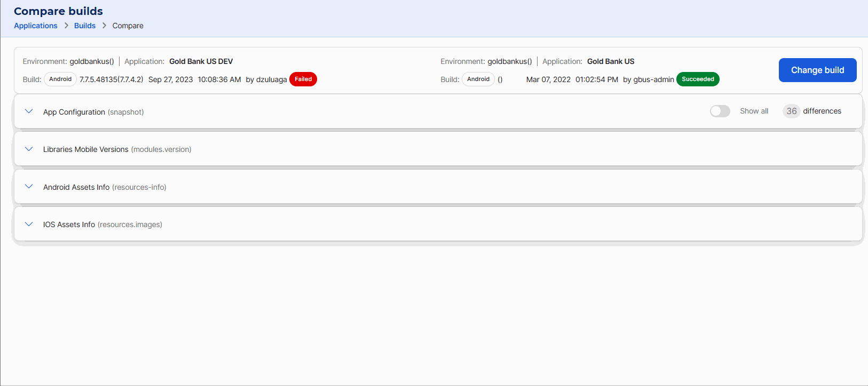Viewport: 868px width, 386px height.
Task: Expand the App Configuration chevron
Action: pos(29,111)
